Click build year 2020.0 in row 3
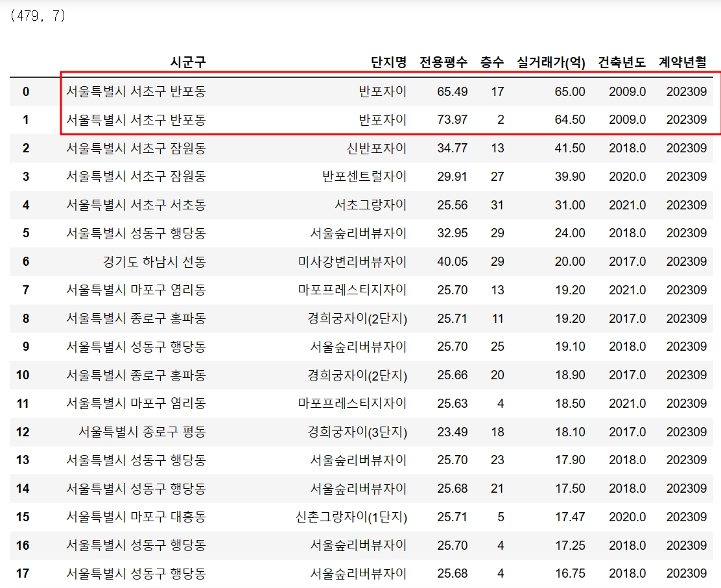The width and height of the screenshot is (721, 588). 627,176
